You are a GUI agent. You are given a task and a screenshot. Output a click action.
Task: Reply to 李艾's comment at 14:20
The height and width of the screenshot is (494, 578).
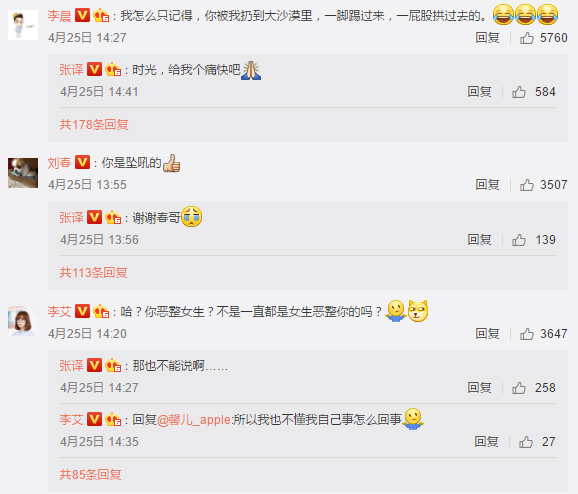click(487, 334)
